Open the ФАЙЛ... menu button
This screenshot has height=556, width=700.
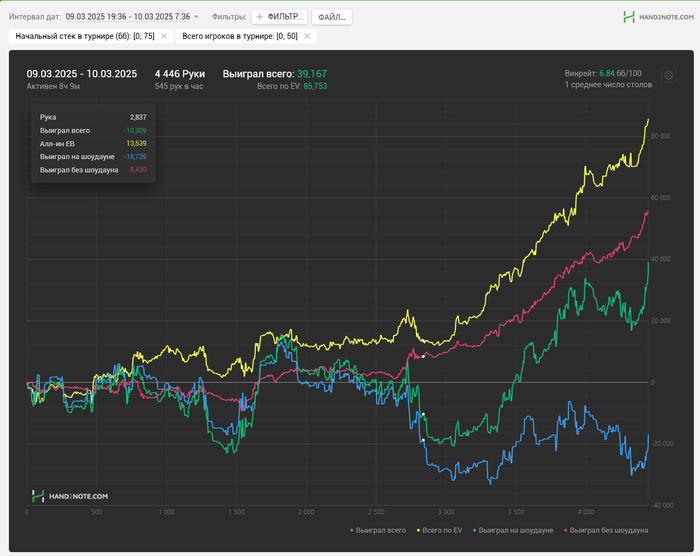point(331,17)
